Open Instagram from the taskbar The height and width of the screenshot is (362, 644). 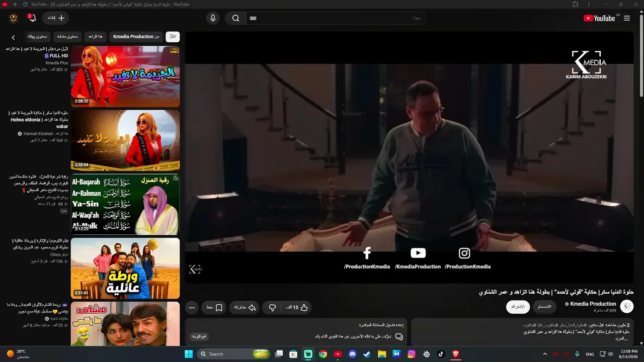click(x=412, y=354)
